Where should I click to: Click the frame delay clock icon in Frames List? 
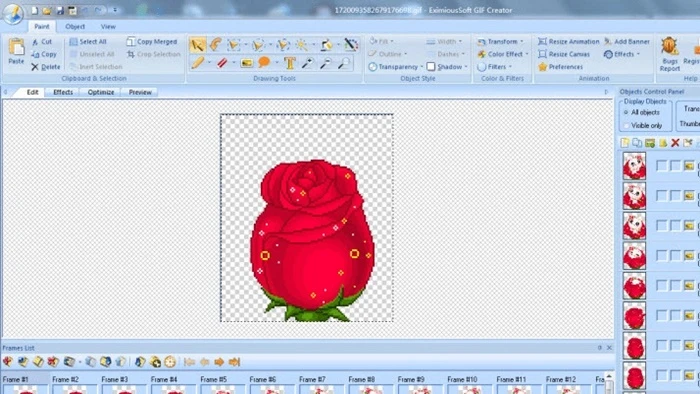[170, 361]
